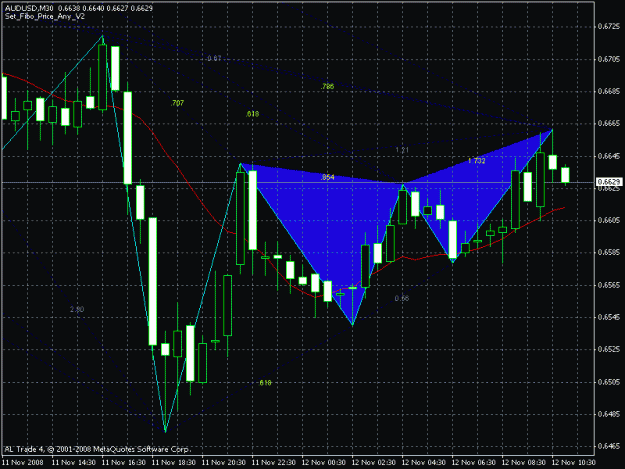Click the 12 Nov 06:30 time label

474,462
